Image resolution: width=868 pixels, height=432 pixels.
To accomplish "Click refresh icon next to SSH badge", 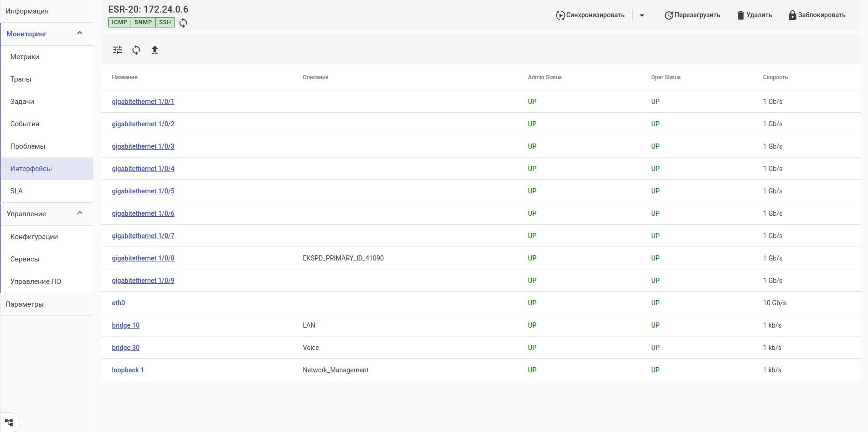I will [183, 23].
